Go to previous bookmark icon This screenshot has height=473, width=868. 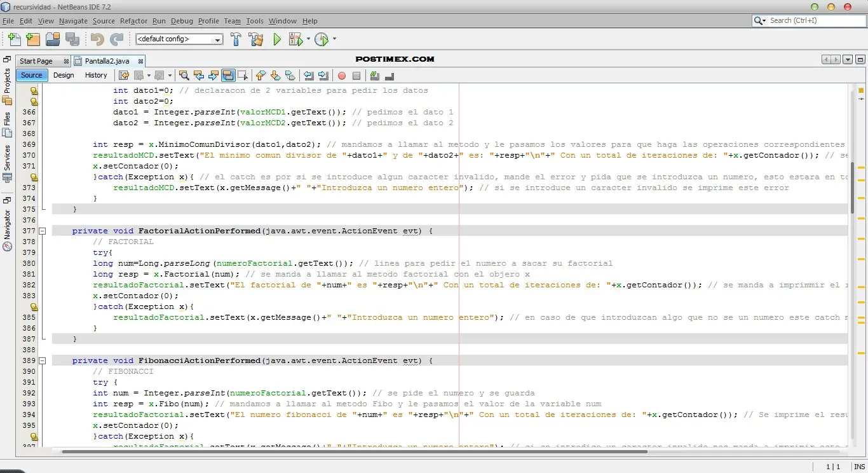261,75
